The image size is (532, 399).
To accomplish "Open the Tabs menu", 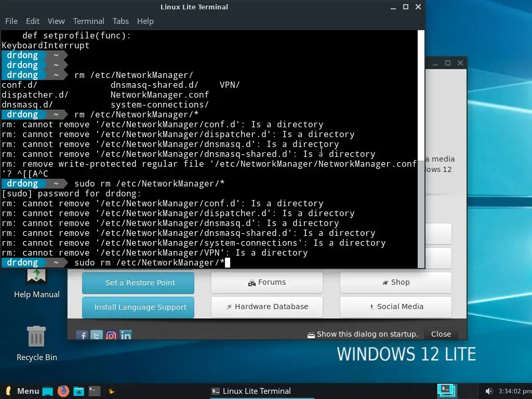I will 121,21.
